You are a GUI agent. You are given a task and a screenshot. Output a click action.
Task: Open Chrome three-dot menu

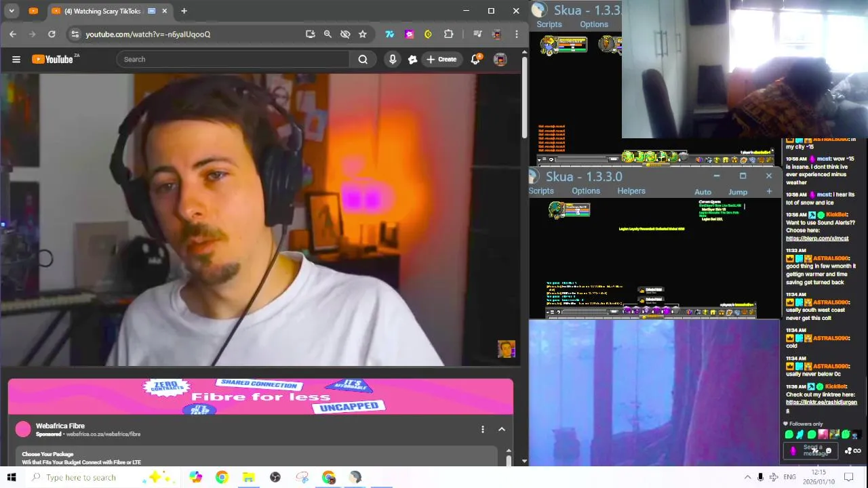516,34
